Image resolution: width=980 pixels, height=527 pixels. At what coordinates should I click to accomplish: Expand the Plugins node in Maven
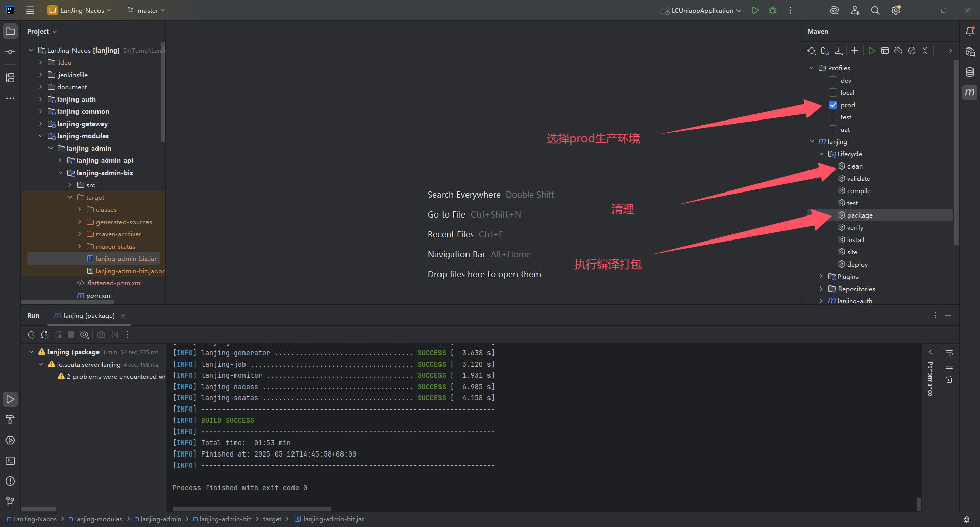(x=821, y=276)
